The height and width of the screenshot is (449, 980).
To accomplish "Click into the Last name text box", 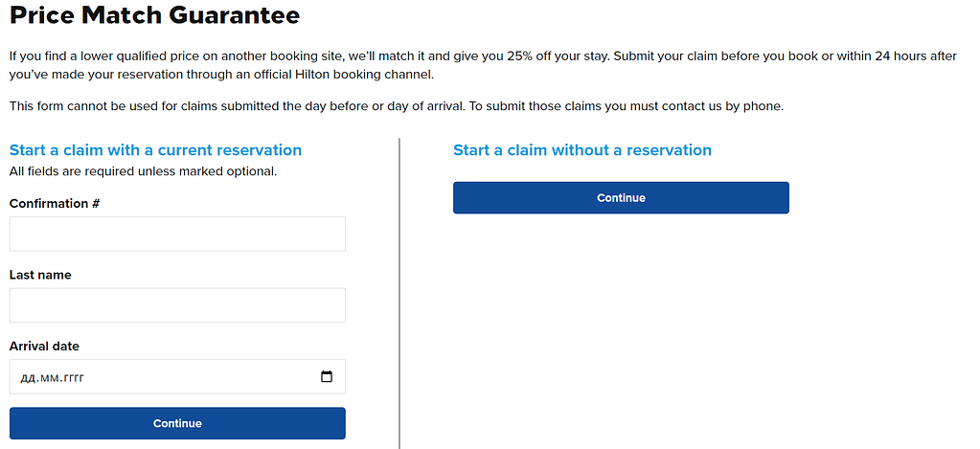I will [x=177, y=305].
